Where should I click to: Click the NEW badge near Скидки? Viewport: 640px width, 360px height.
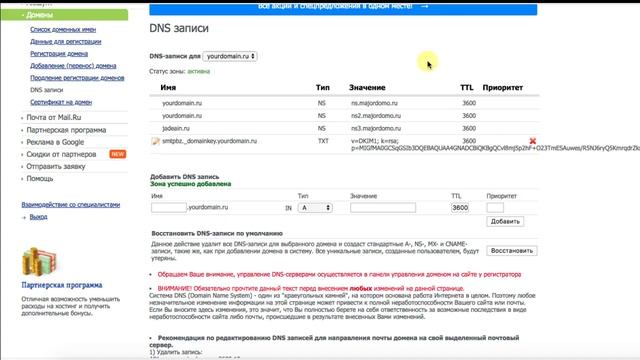click(118, 154)
